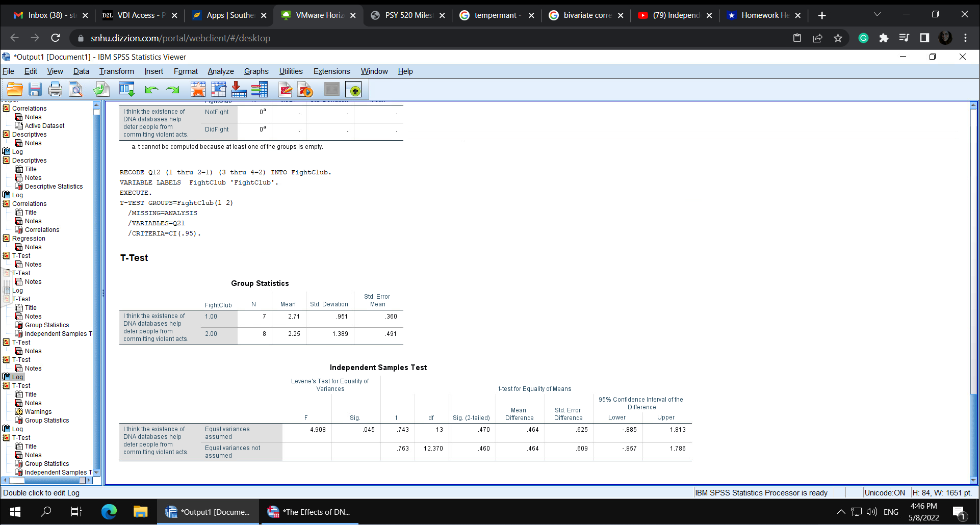Select the Active Dataset outline item
The image size is (980, 525).
click(44, 126)
